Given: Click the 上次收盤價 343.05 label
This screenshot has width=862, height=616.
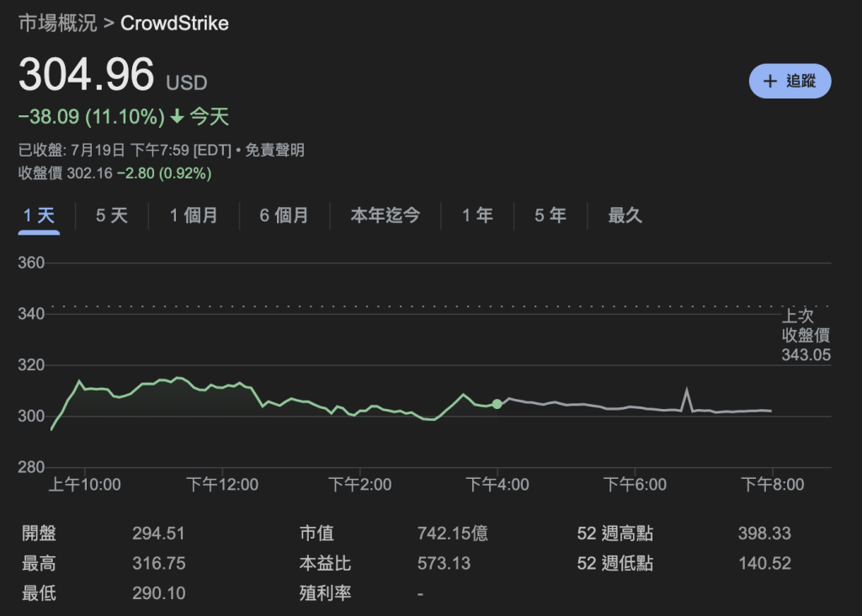Looking at the screenshot, I should pos(806,336).
